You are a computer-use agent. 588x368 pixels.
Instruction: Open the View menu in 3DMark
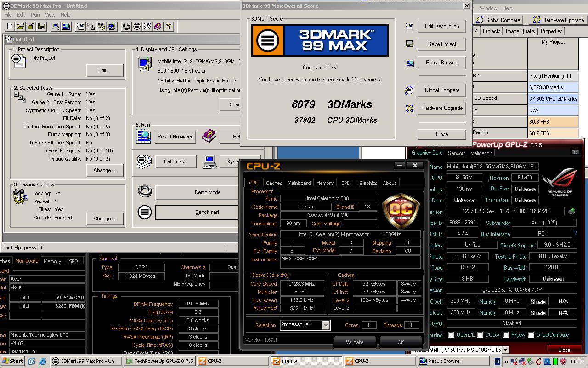pyautogui.click(x=50, y=15)
